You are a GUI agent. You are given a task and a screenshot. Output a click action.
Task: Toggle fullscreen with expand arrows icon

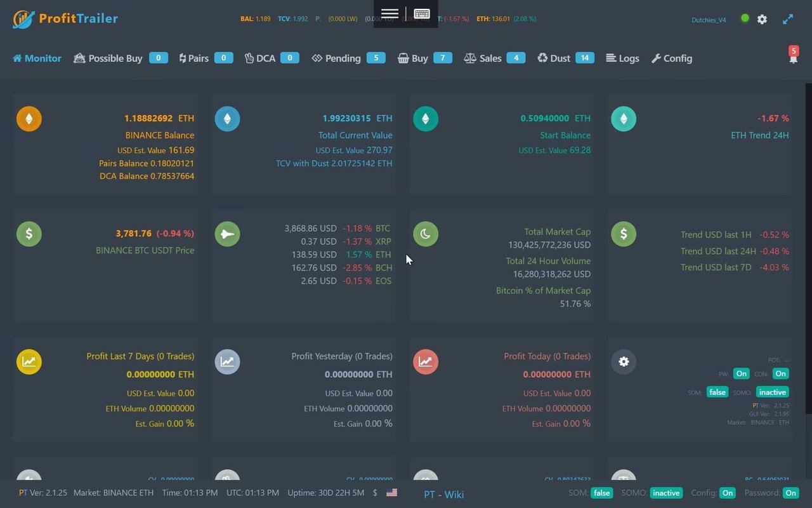(x=788, y=19)
